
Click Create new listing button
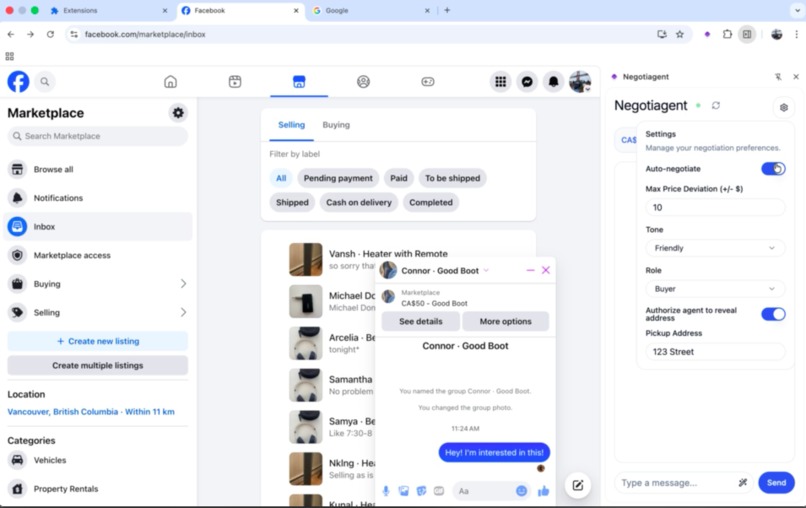pos(98,341)
